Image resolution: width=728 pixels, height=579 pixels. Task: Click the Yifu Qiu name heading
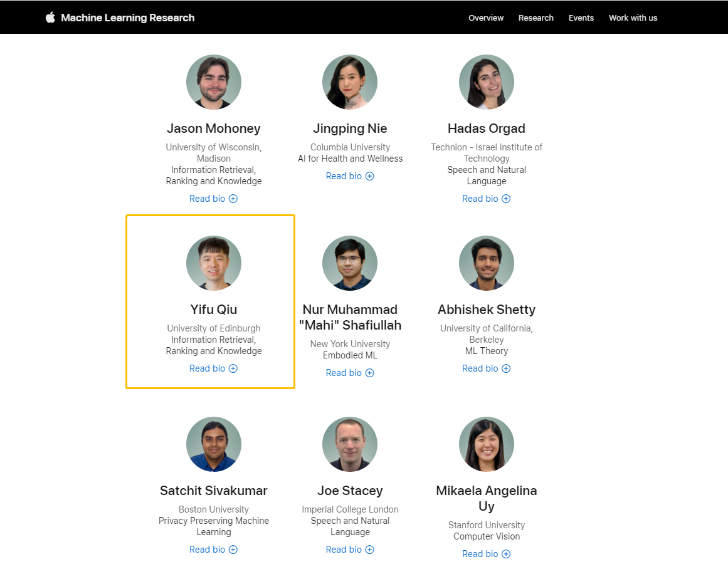tap(214, 310)
